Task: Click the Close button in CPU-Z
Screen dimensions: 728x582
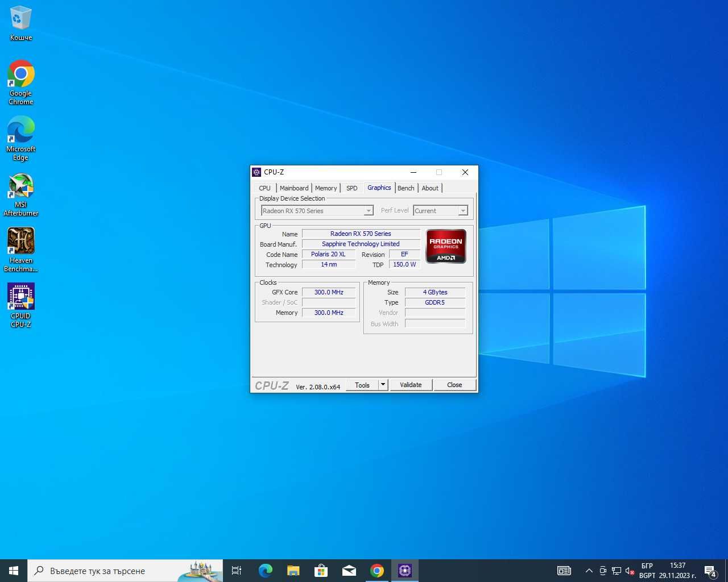Action: [454, 385]
